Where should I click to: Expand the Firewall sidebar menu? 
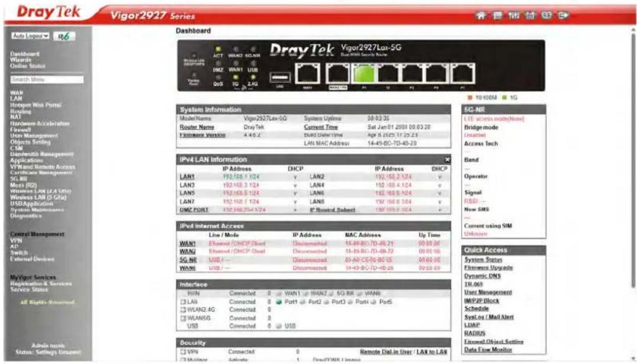pyautogui.click(x=21, y=130)
